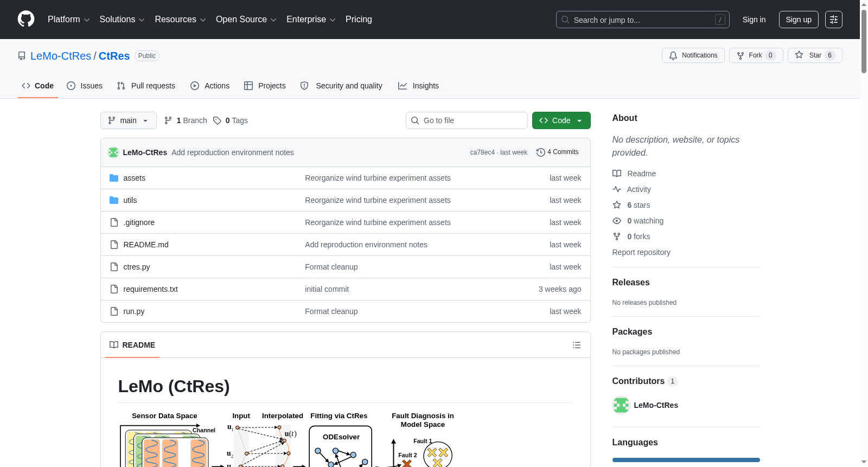Open the Projects tab
Viewport: 868px width, 467px height.
[265, 86]
